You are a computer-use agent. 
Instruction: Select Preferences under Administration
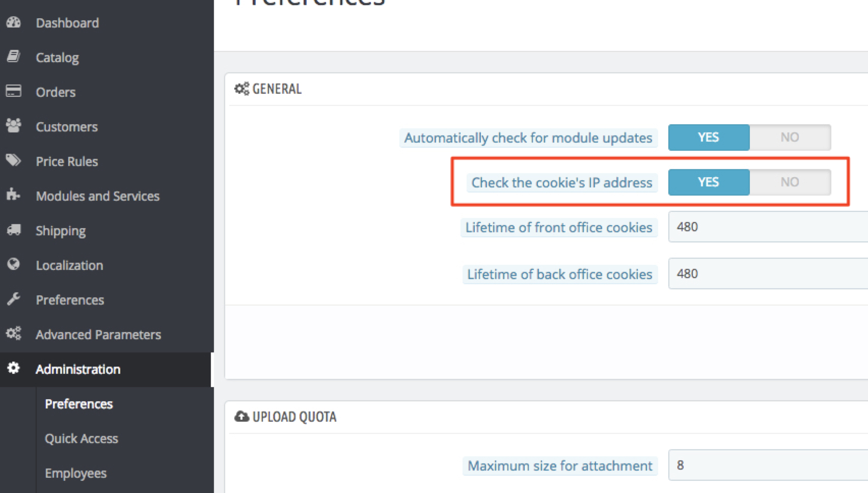pyautogui.click(x=79, y=404)
